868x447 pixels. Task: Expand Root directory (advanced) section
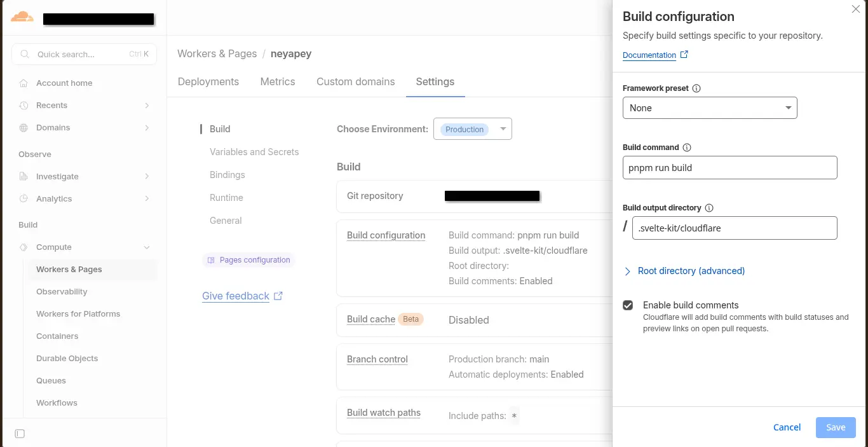684,271
